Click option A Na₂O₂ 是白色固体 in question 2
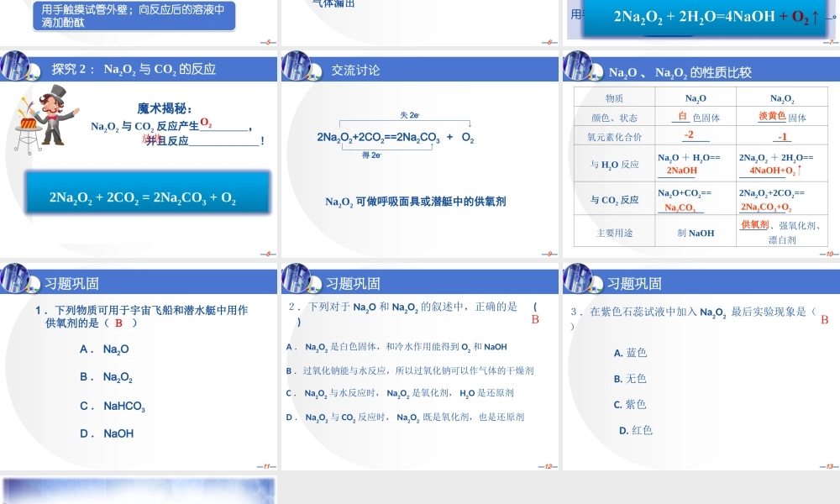 [x=396, y=347]
